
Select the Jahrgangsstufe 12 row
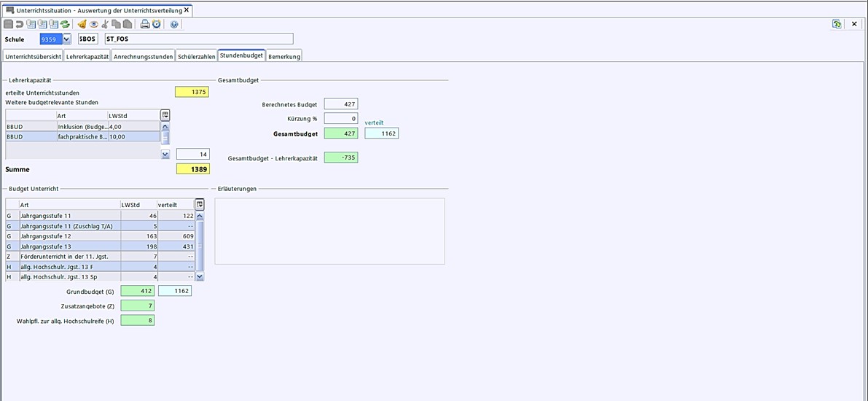pos(69,237)
